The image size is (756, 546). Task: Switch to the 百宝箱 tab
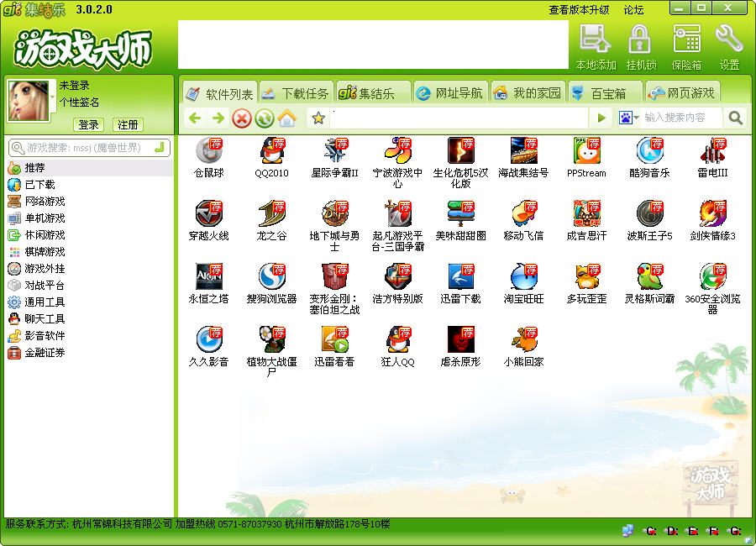[605, 93]
